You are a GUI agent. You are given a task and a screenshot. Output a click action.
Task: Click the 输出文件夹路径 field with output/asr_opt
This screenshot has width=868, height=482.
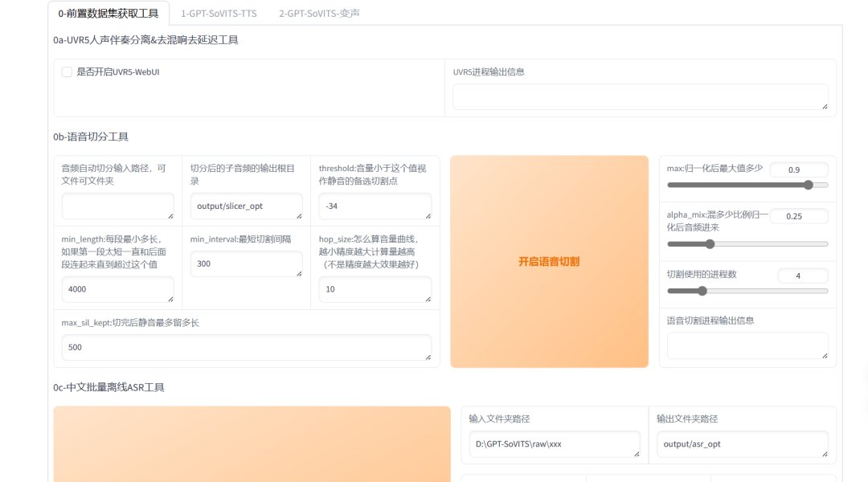[x=743, y=443]
